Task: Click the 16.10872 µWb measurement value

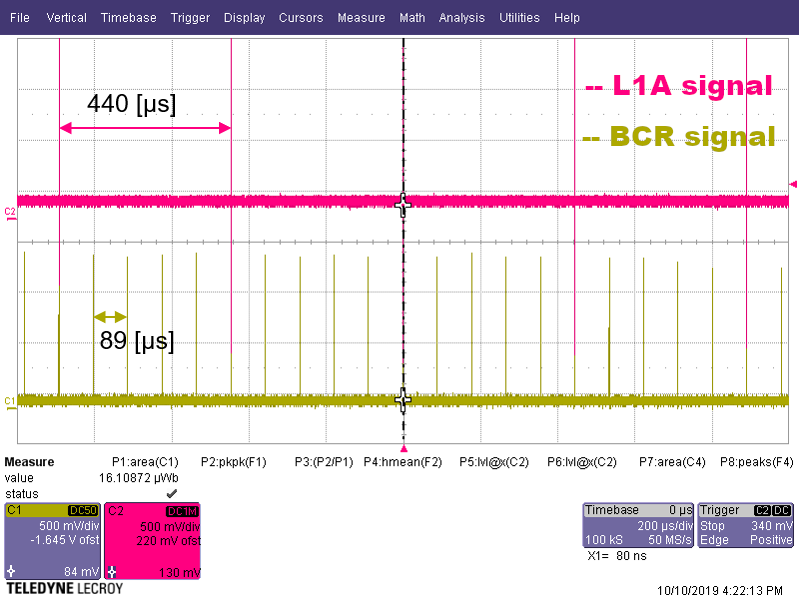Action: (x=139, y=478)
